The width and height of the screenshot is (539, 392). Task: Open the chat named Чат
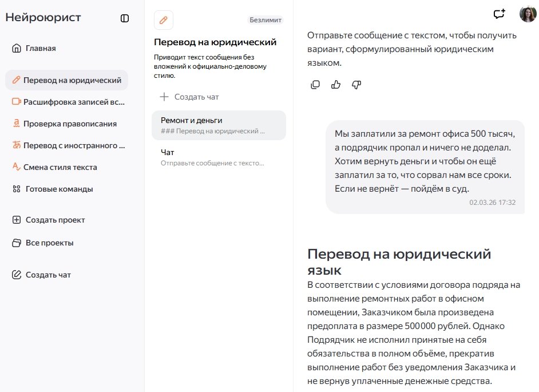[x=219, y=157]
